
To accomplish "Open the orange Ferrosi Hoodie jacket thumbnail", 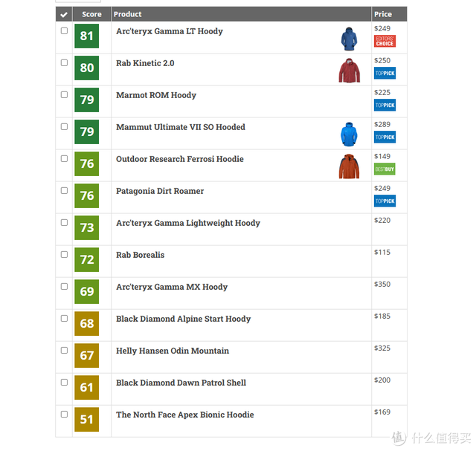I will [349, 166].
